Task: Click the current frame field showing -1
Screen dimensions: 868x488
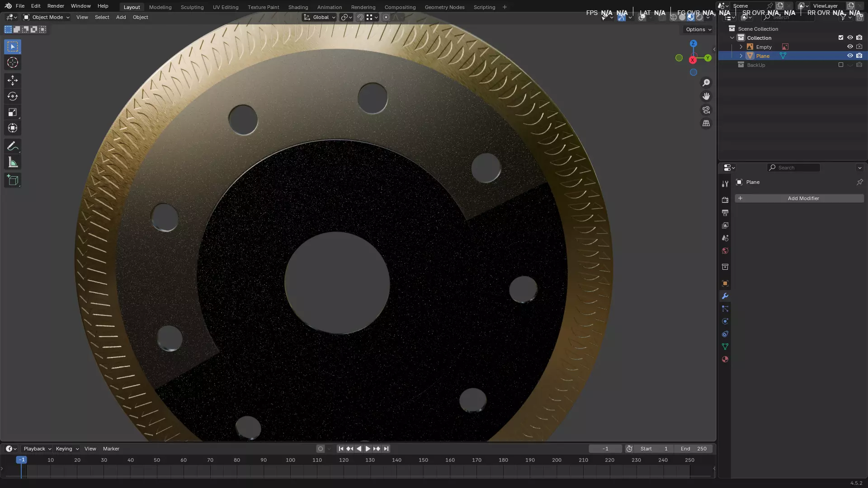Action: [x=605, y=449]
